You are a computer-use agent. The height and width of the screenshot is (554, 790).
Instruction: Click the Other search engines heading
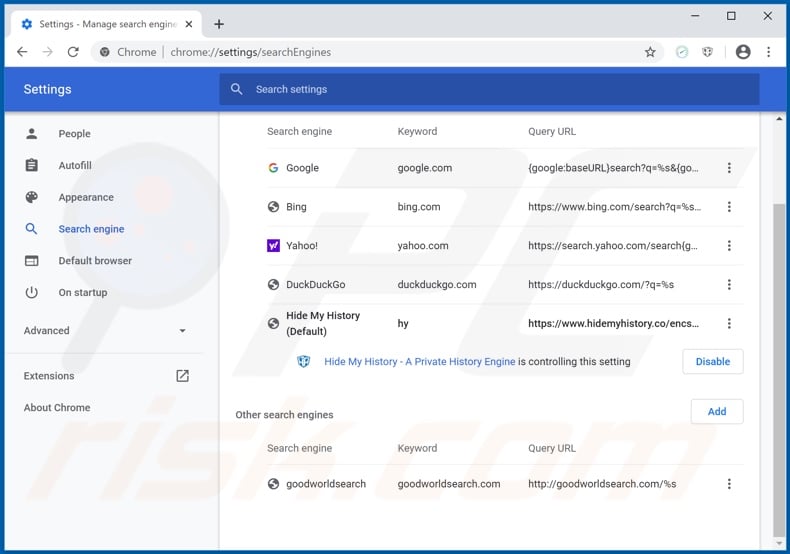tap(284, 414)
